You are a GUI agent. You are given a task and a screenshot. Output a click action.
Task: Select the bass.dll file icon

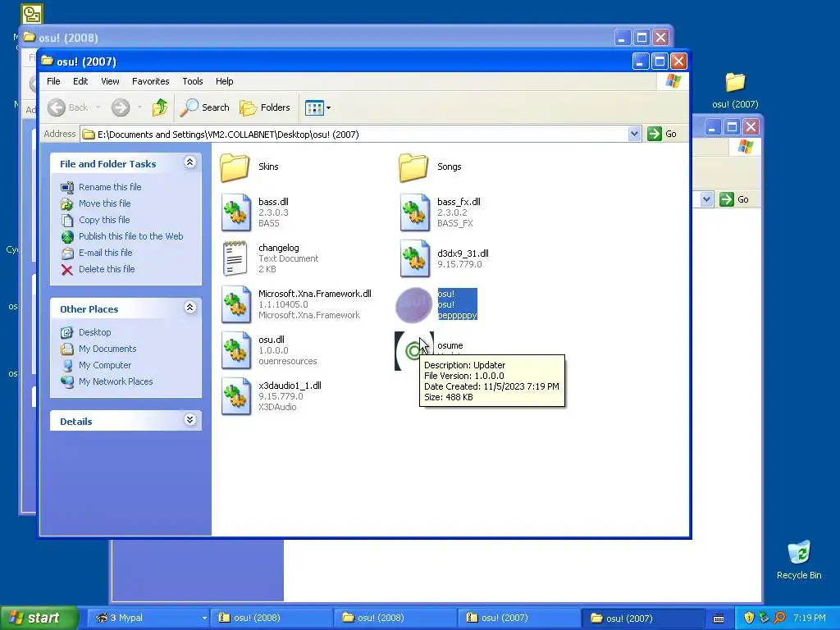tap(235, 212)
